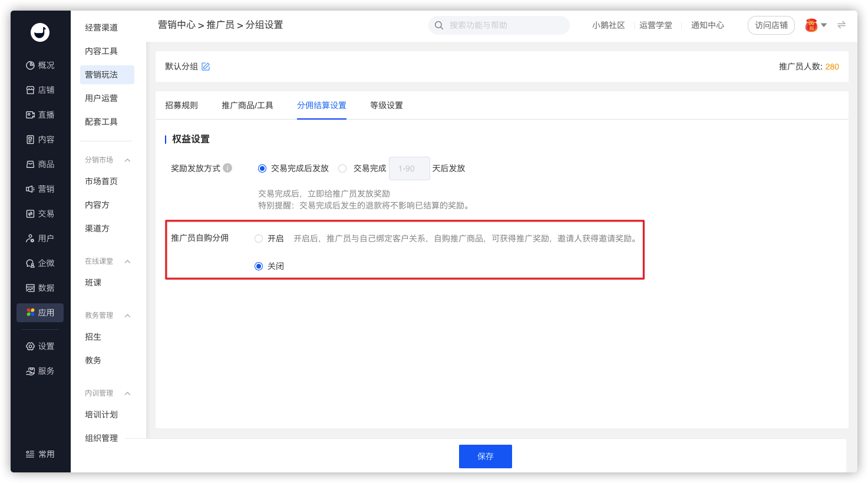Select the 天后发放 delayed payout radio
The width and height of the screenshot is (868, 483).
pos(342,168)
